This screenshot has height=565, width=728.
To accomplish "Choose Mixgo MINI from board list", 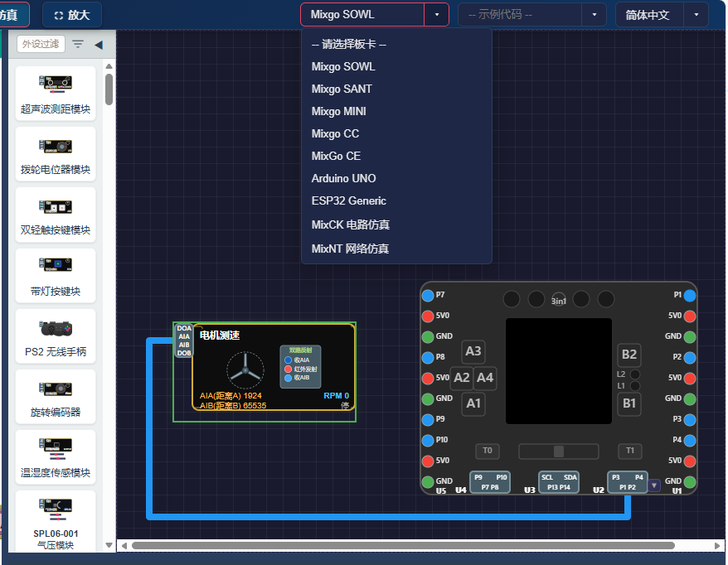I will (x=396, y=111).
